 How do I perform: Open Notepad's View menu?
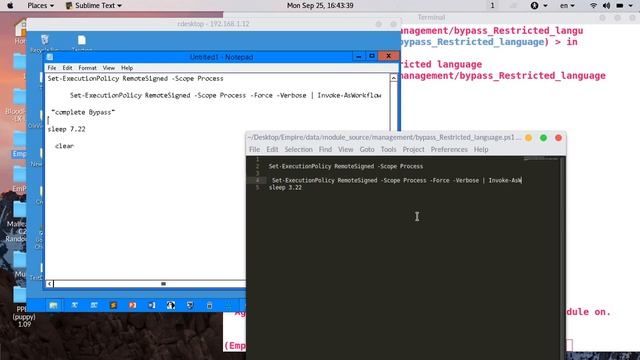click(109, 68)
